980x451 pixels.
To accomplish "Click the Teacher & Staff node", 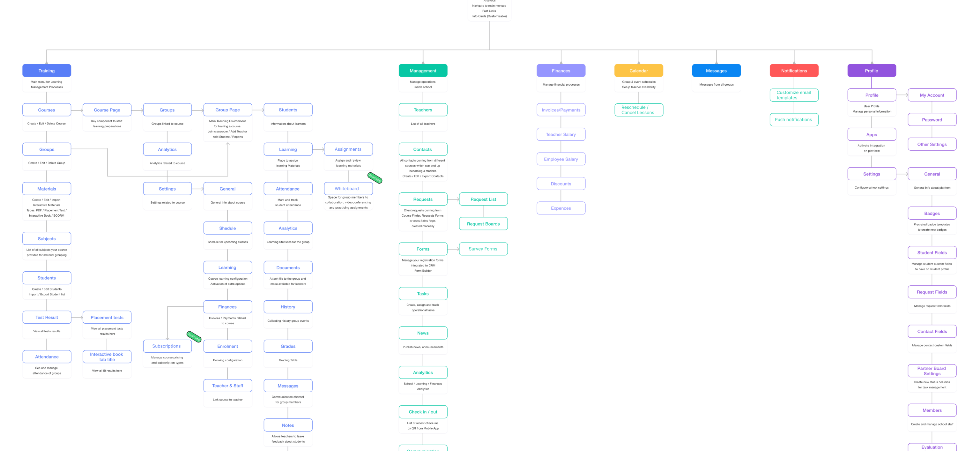I will 227,386.
